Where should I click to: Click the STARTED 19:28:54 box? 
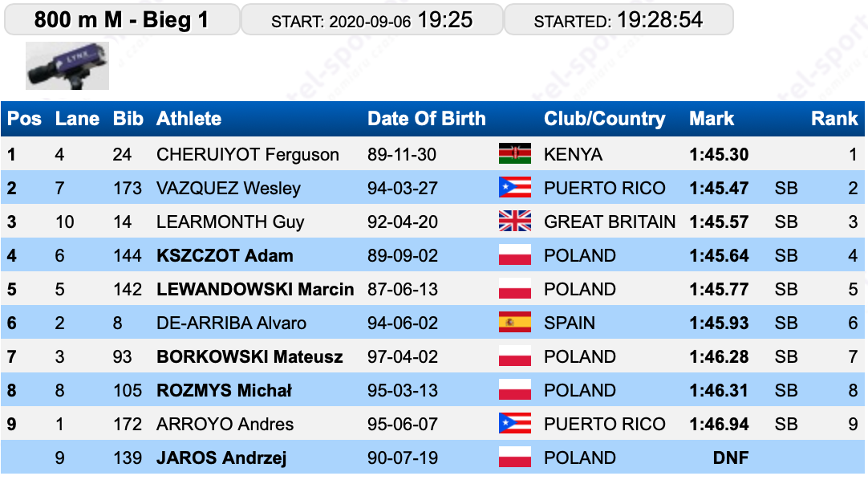click(x=619, y=20)
